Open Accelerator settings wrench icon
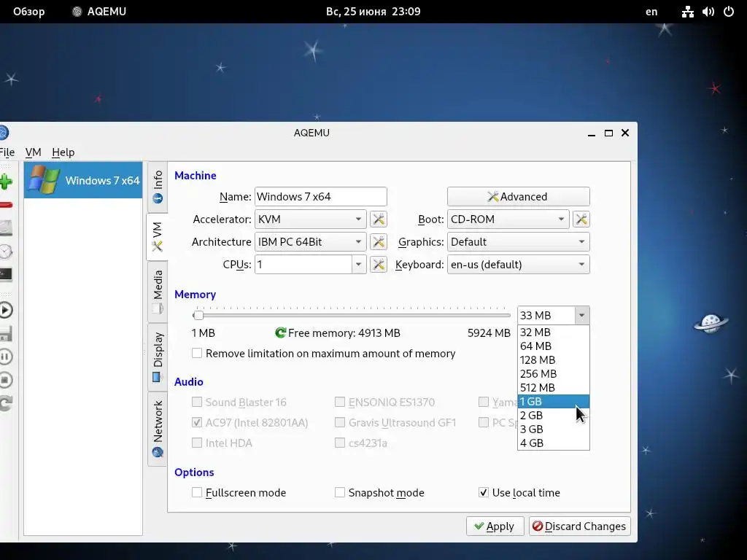747x560 pixels. point(379,219)
